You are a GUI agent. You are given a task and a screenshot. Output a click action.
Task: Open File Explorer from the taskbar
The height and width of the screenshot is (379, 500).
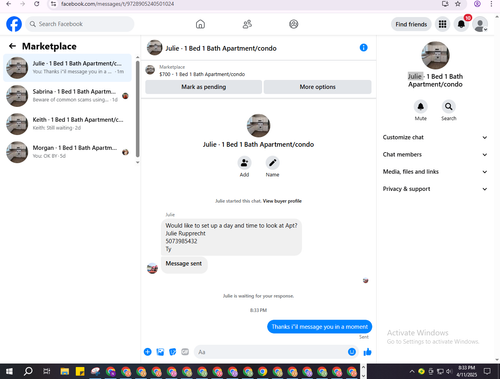pyautogui.click(x=65, y=371)
